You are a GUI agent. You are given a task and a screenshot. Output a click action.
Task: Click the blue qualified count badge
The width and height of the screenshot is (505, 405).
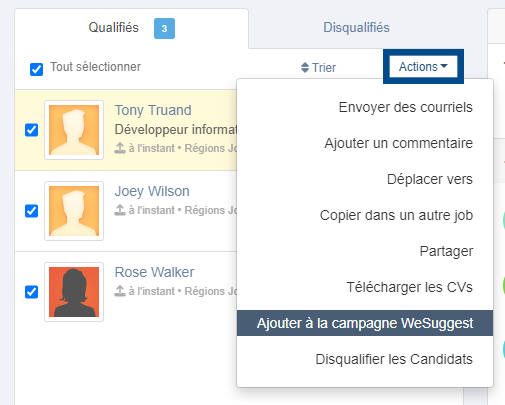coord(164,29)
